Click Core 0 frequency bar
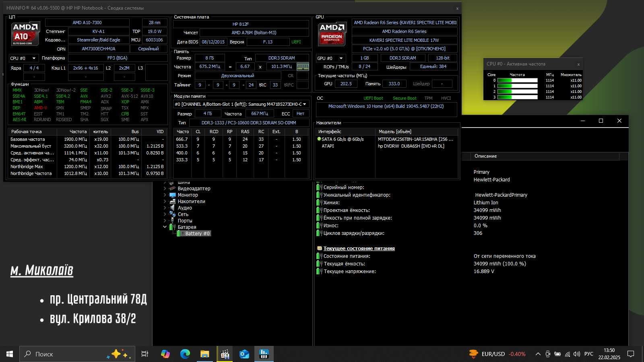This screenshot has width=644, height=362. pos(518,80)
